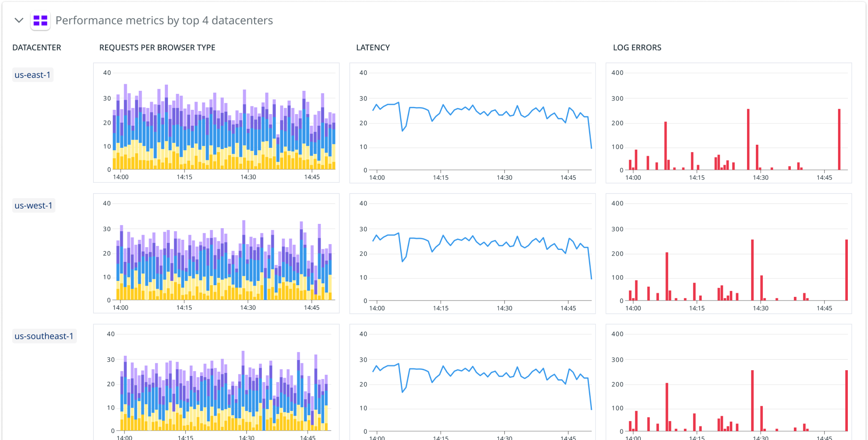
Task: Open the us-west-1 log errors graph
Action: pyautogui.click(x=728, y=253)
